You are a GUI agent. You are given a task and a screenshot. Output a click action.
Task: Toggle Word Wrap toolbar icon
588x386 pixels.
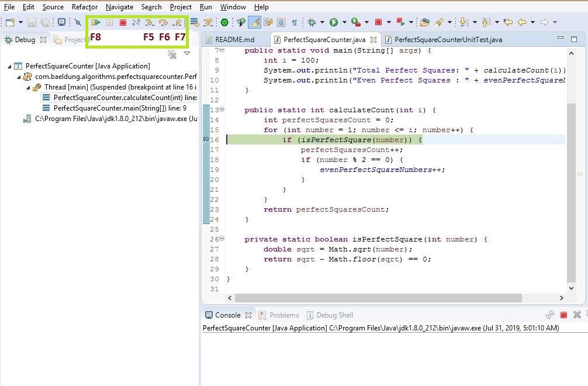[268, 22]
